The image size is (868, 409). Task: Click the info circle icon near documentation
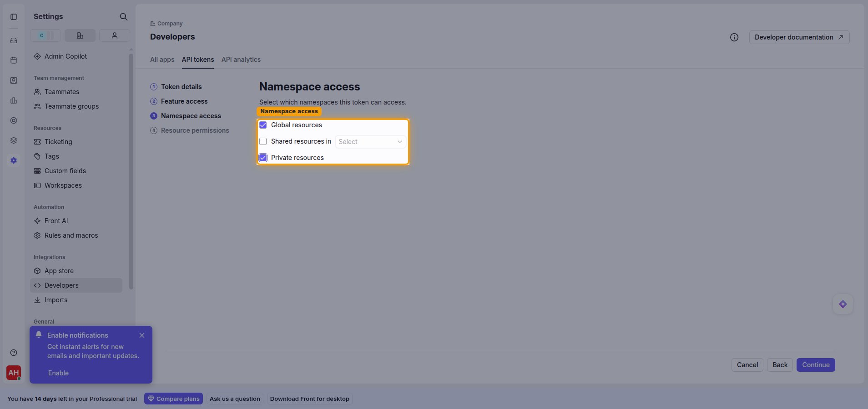click(x=734, y=37)
